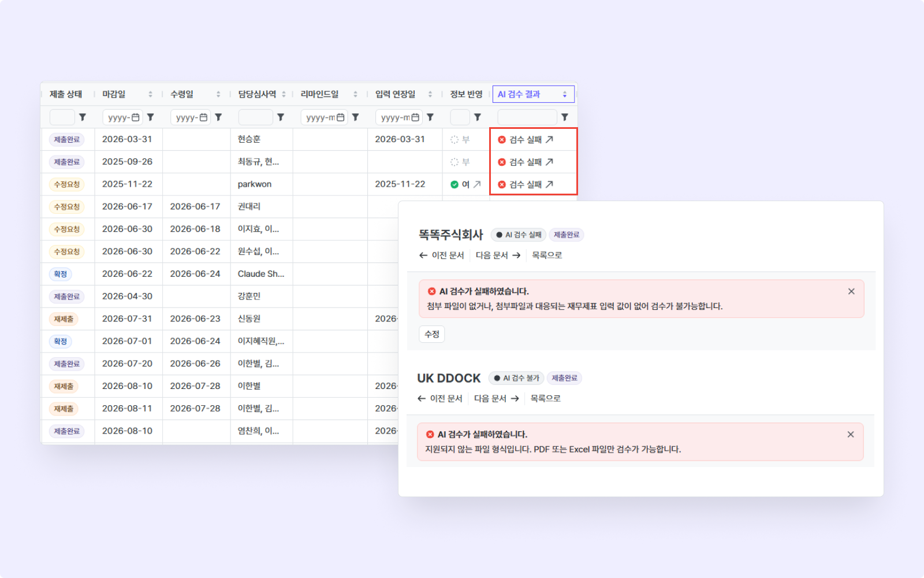This screenshot has width=924, height=578.
Task: Sort by 수령일 column arrows
Action: [218, 94]
